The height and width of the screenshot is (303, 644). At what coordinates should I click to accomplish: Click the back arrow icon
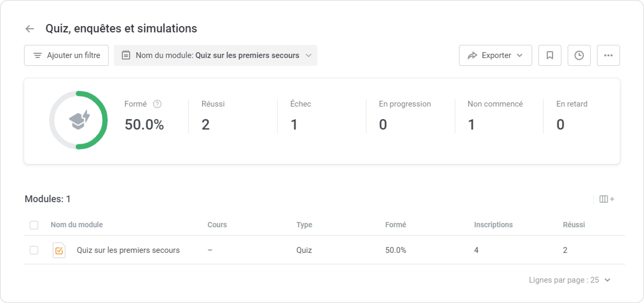click(30, 29)
